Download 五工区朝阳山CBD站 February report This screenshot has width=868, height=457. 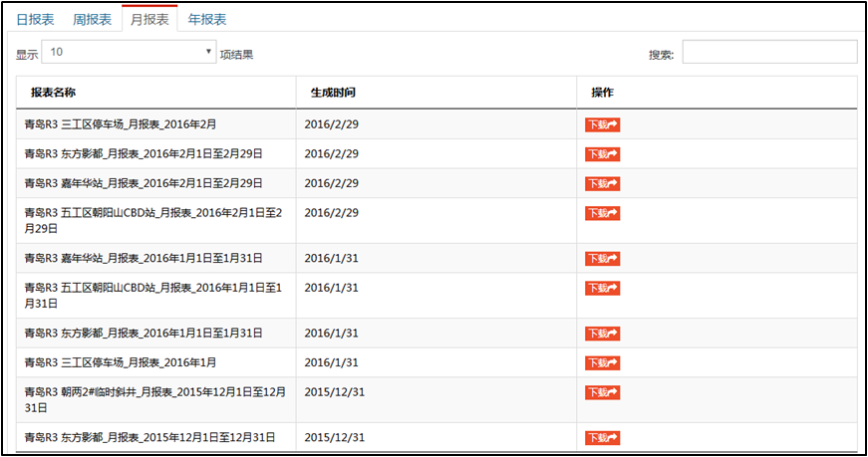pos(602,213)
